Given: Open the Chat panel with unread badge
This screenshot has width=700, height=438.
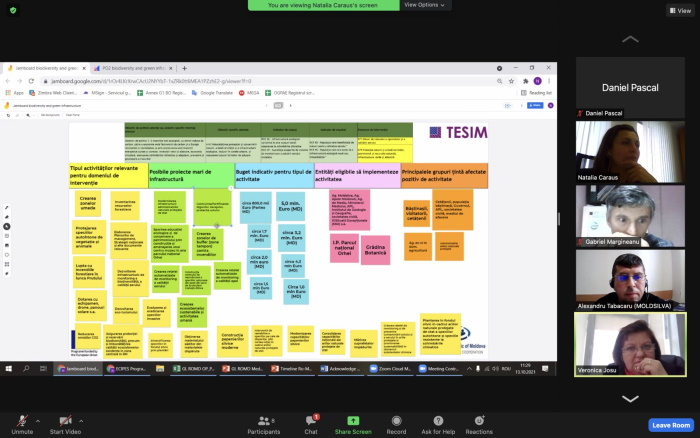Looking at the screenshot, I should click(311, 425).
